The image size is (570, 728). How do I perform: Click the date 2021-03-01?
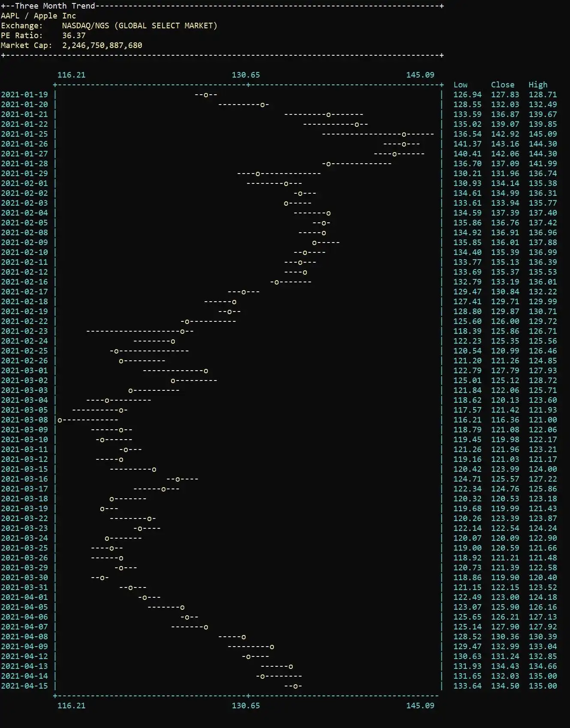[24, 371]
